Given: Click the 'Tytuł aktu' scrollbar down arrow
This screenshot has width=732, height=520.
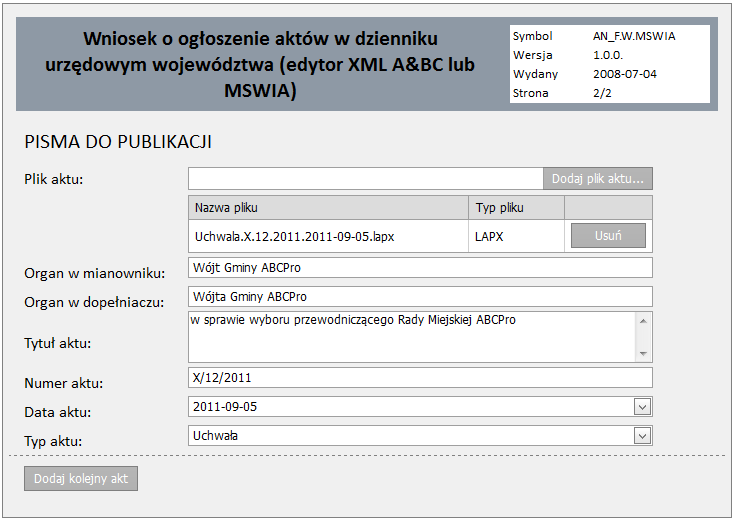Looking at the screenshot, I should tap(643, 353).
